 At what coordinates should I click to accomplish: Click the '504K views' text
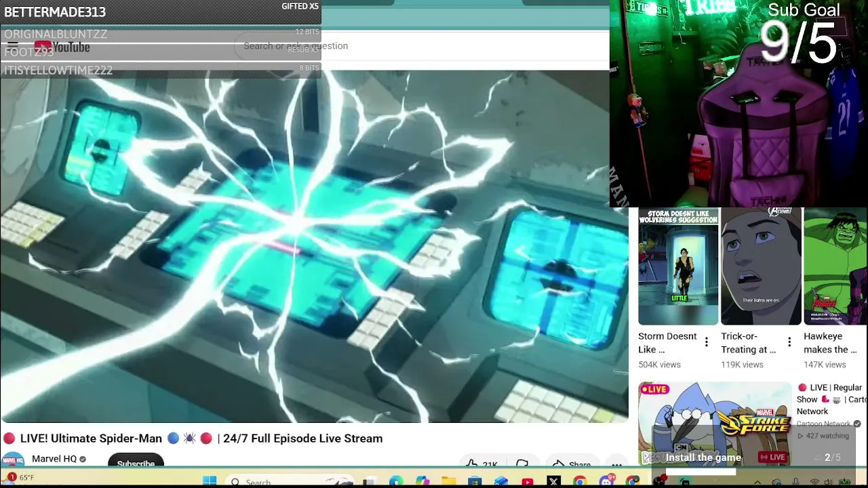click(x=659, y=365)
